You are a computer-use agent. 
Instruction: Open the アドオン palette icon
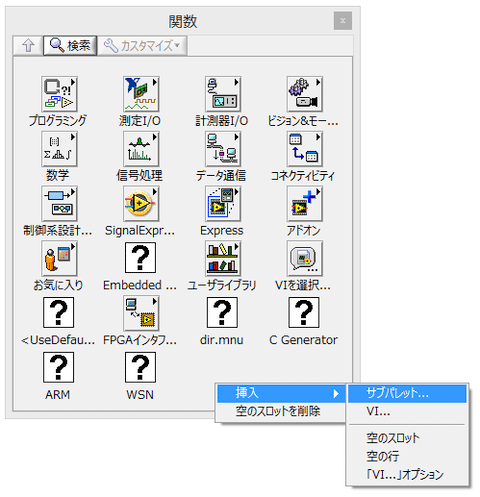coord(305,204)
